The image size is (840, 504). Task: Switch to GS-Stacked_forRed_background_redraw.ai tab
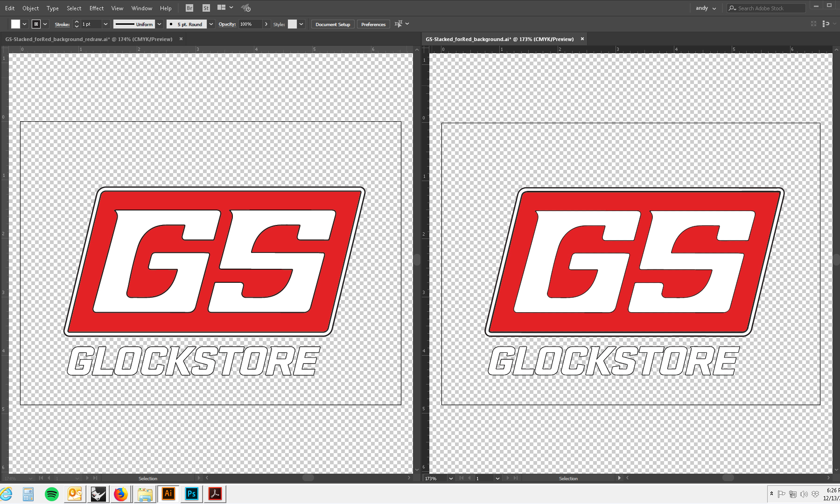coord(89,39)
